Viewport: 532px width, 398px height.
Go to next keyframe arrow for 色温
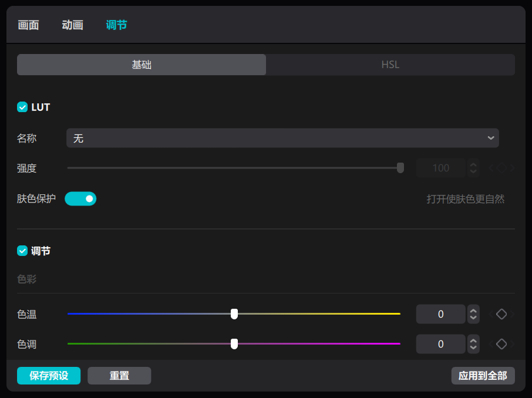click(512, 314)
